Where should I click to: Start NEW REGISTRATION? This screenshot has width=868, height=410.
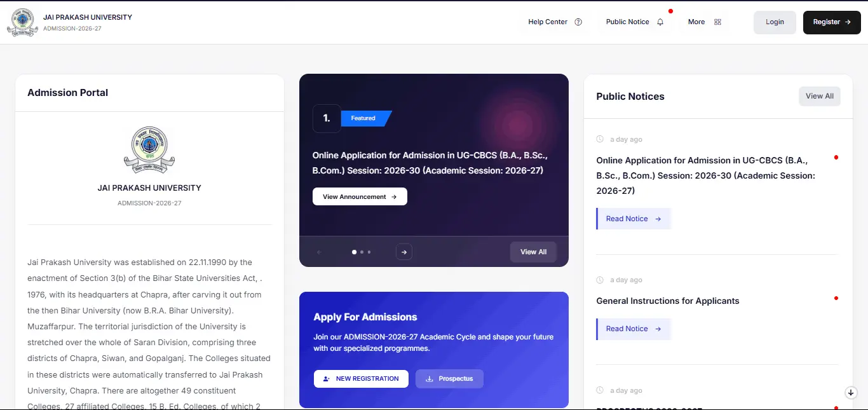coord(361,378)
